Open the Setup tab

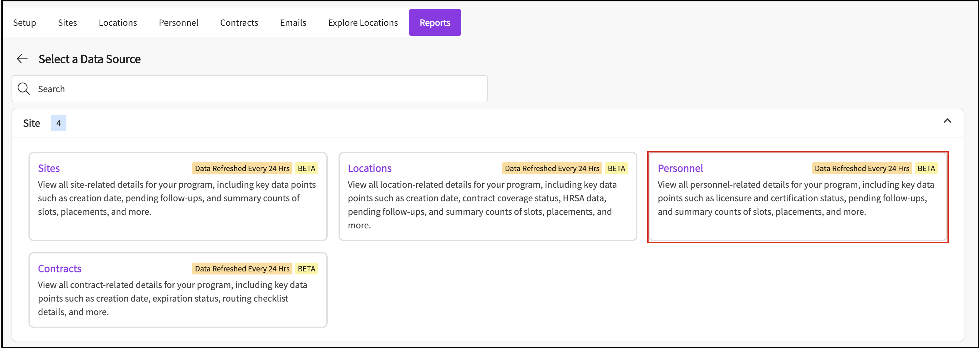coord(24,22)
